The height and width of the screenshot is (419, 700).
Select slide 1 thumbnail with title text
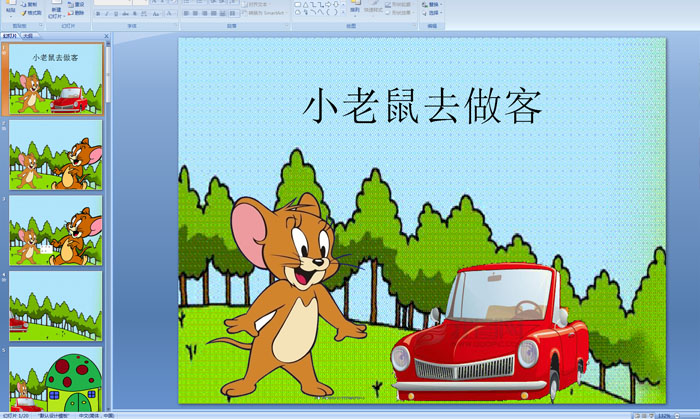click(x=56, y=79)
